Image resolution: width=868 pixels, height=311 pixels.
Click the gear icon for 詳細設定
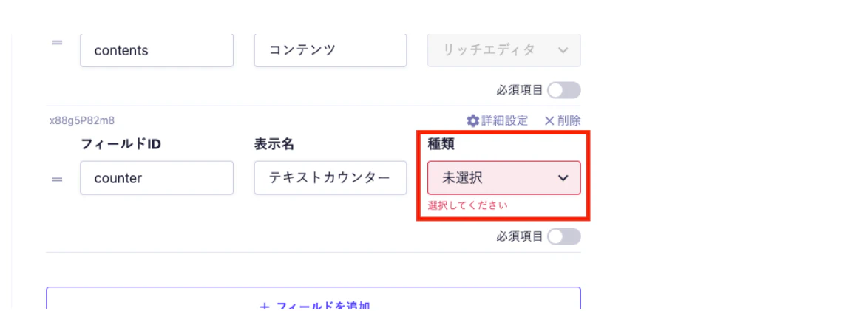473,120
